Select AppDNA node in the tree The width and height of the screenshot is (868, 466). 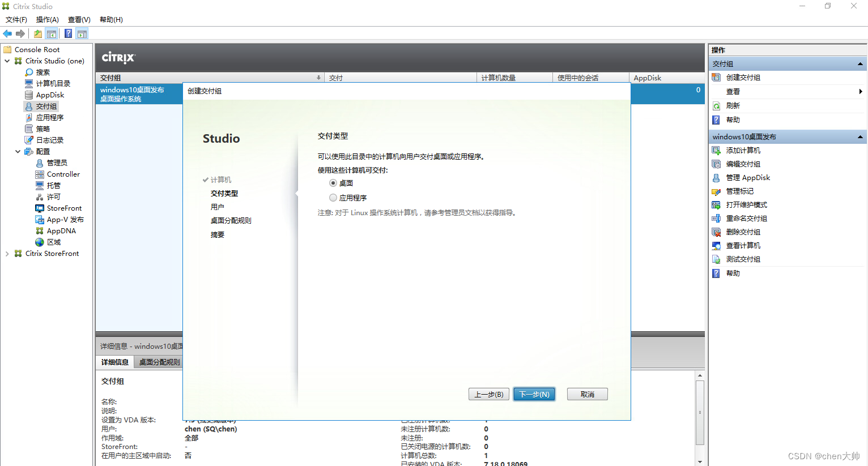point(61,231)
